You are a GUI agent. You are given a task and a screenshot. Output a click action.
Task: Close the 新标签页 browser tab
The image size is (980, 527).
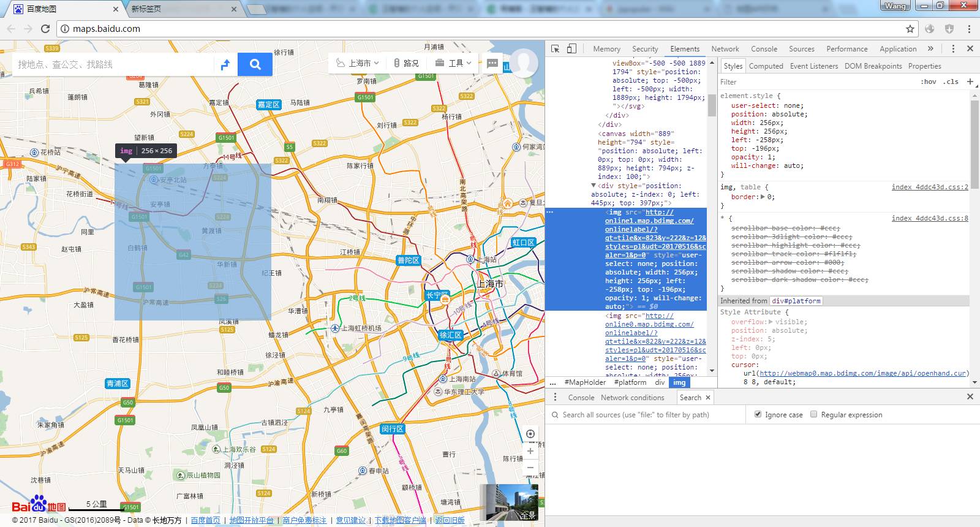pos(234,9)
